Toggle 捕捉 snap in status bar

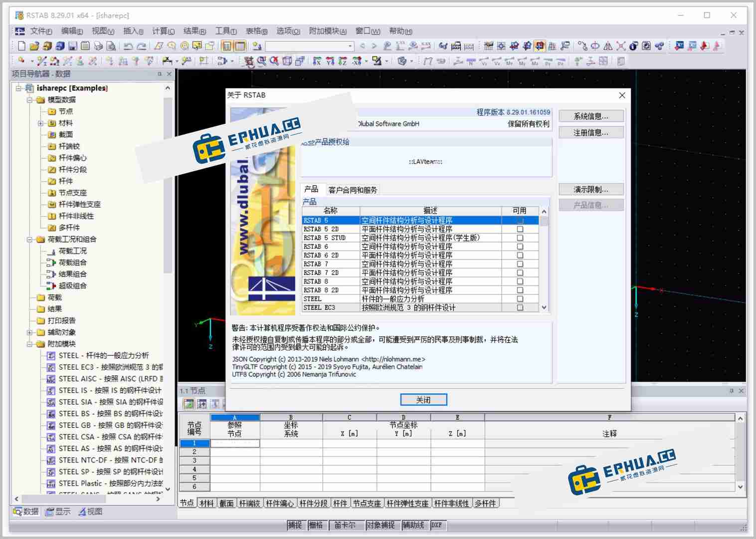(295, 525)
